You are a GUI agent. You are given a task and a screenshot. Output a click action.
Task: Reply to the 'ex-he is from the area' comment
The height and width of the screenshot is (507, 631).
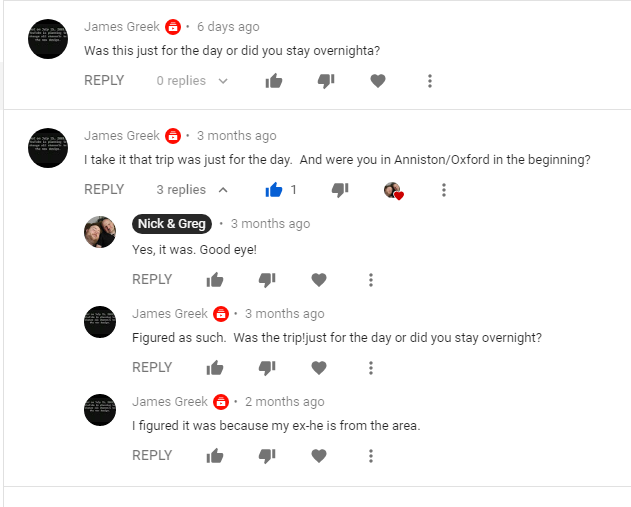[x=152, y=456]
